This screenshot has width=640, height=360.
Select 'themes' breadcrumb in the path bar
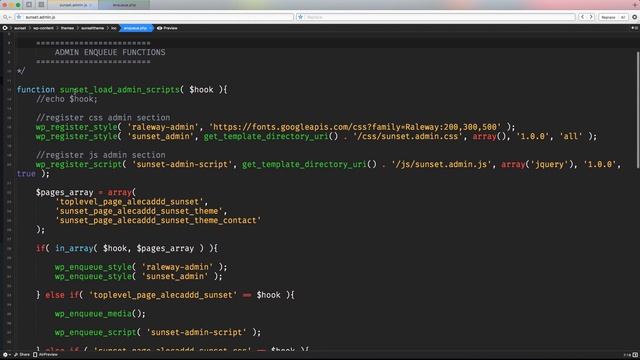(67, 28)
